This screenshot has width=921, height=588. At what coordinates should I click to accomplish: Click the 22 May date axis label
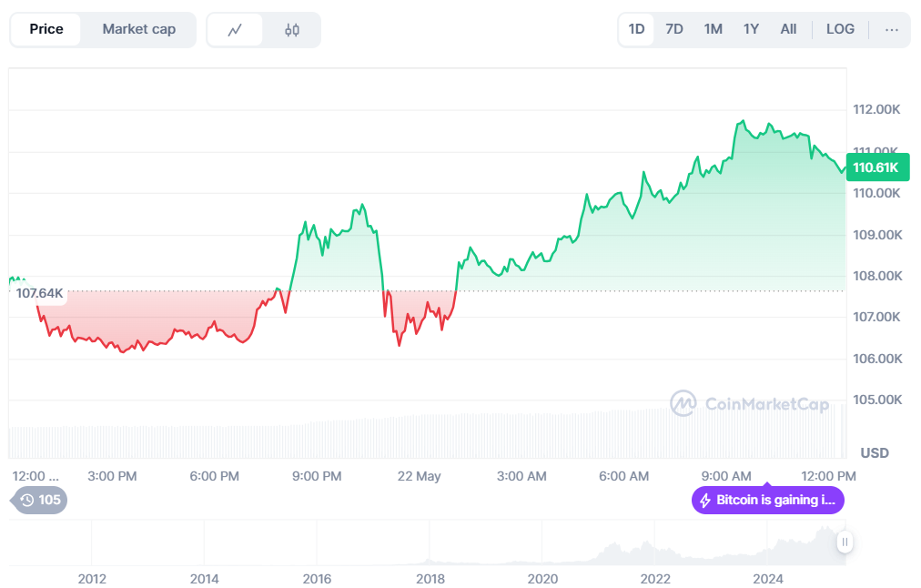pos(419,476)
